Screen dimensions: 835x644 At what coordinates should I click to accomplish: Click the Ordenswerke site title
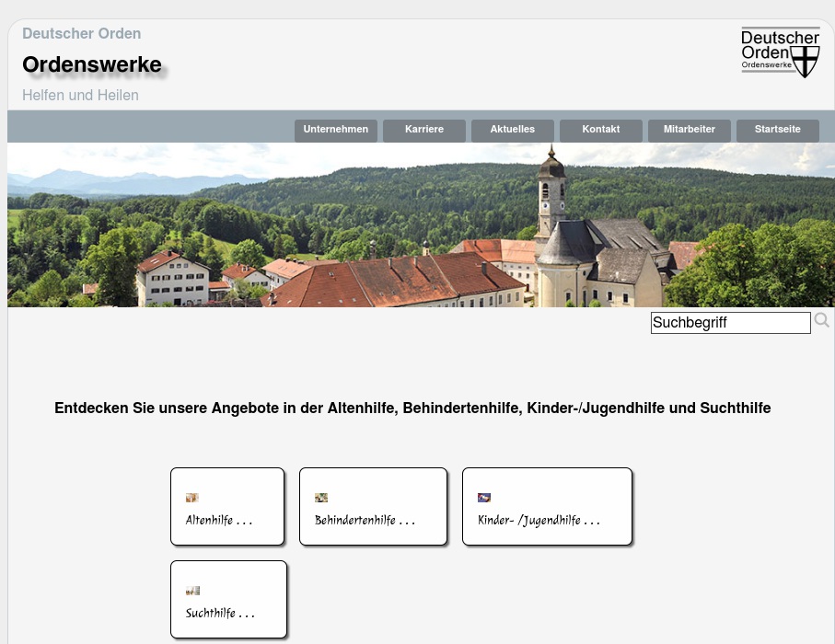pos(92,64)
